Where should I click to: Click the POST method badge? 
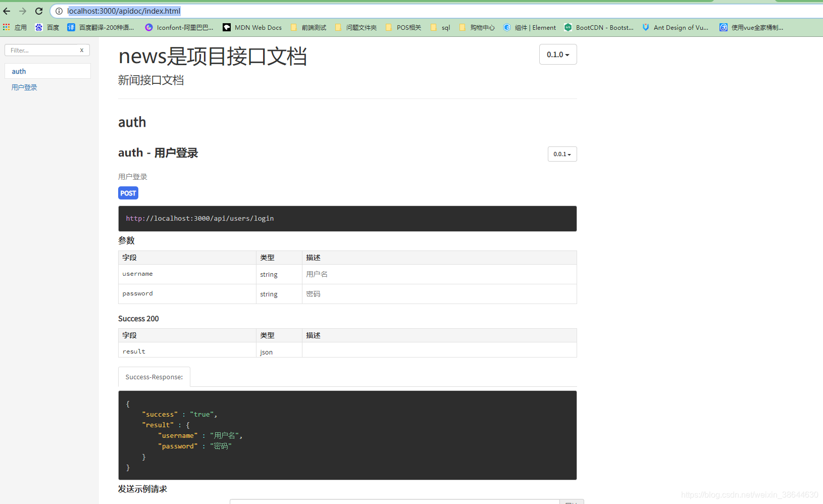click(x=128, y=193)
